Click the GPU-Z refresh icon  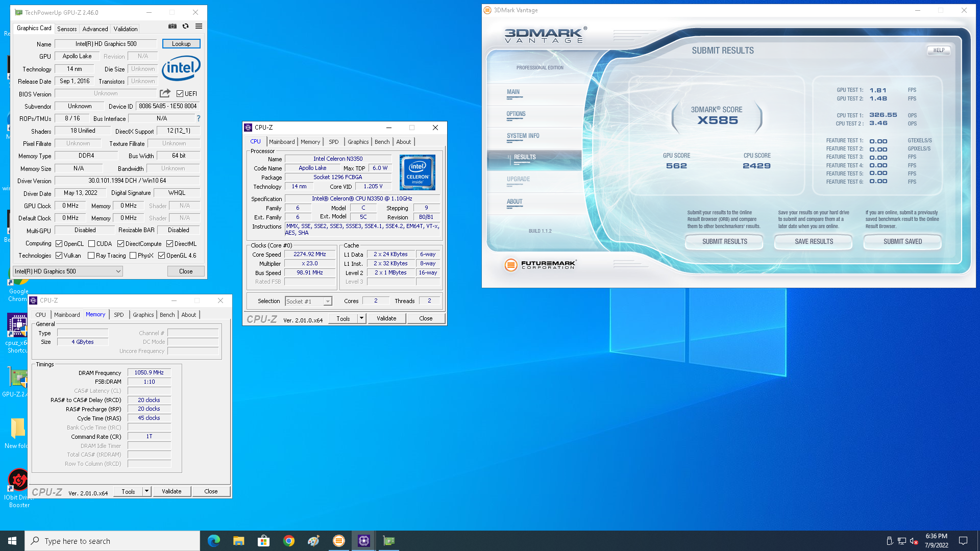click(x=186, y=26)
